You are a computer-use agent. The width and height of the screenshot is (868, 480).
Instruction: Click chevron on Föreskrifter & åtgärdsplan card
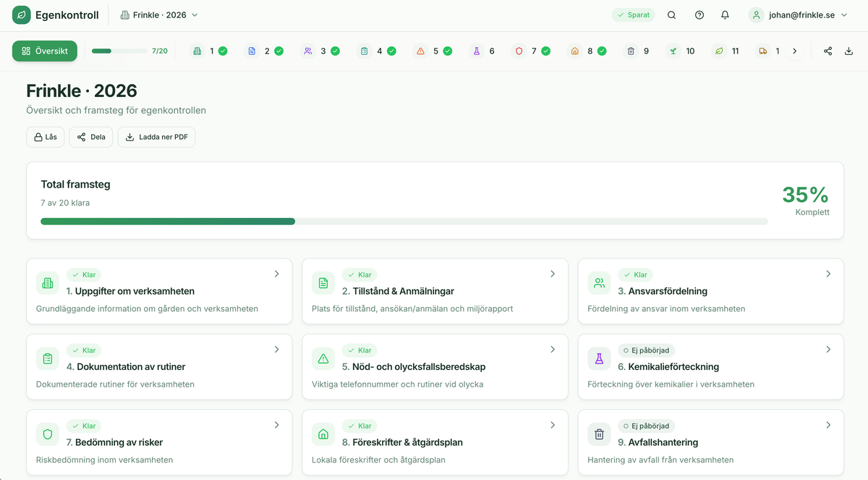[x=553, y=425]
